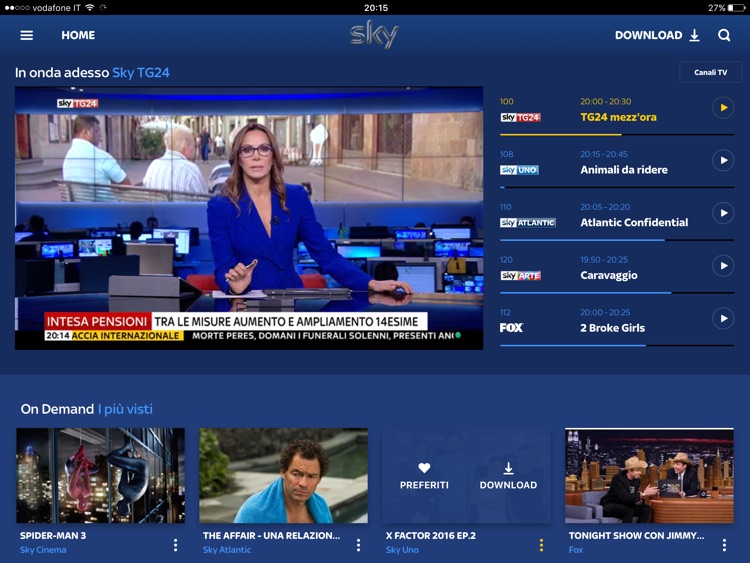Tap 2 Broke Girls progress bar
The width and height of the screenshot is (750, 563).
click(617, 345)
